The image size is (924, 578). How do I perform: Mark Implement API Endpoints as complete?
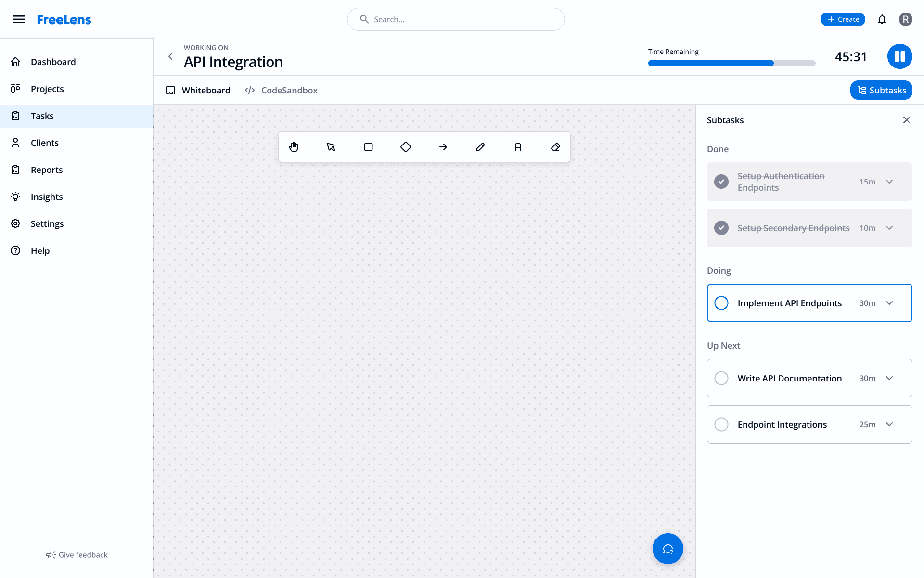(721, 303)
